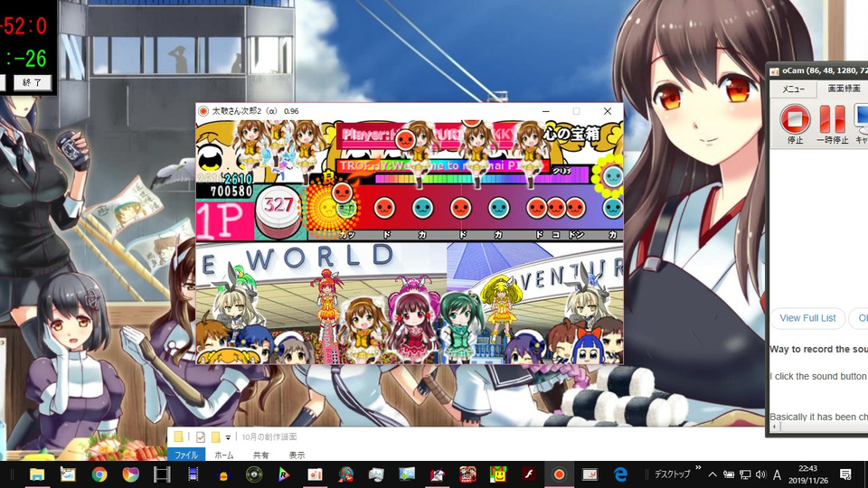868x488 pixels.
Task: Click the 終了 button in the timer window
Action: (x=33, y=82)
